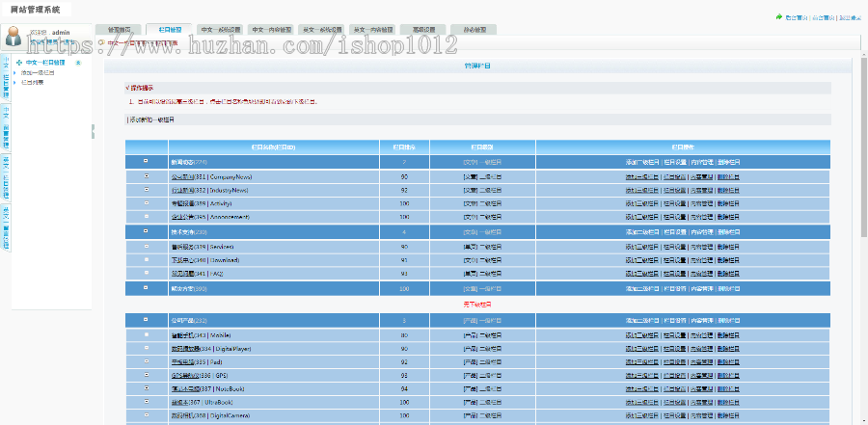Collapse the 新闻动态 (274) row toggle

(146, 162)
